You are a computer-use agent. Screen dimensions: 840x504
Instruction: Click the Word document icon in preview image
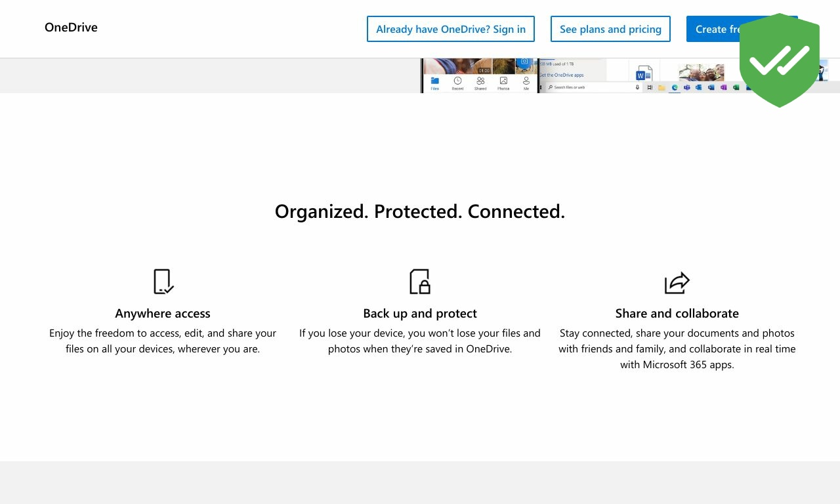pyautogui.click(x=644, y=73)
